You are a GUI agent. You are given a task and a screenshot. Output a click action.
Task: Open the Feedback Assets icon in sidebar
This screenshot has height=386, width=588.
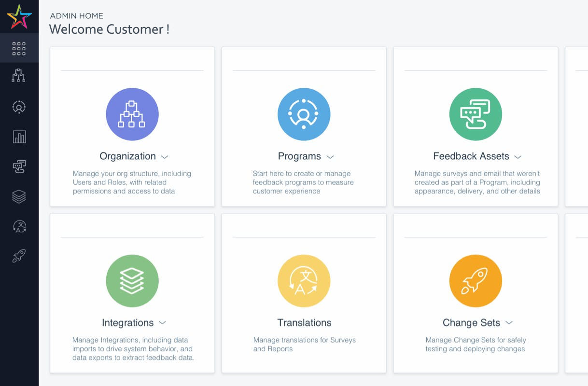19,167
